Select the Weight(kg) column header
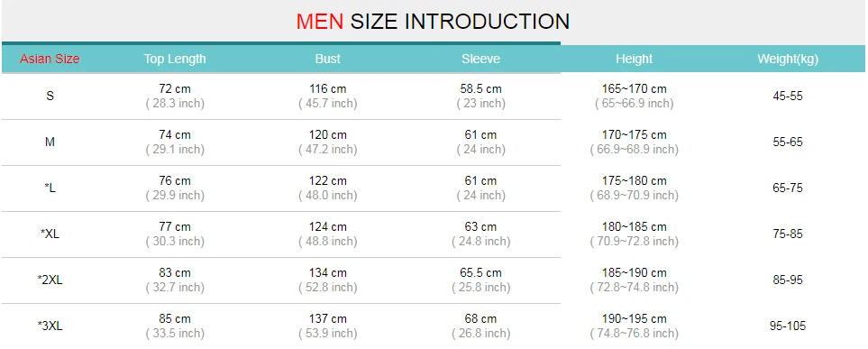This screenshot has width=868, height=349. (x=788, y=59)
